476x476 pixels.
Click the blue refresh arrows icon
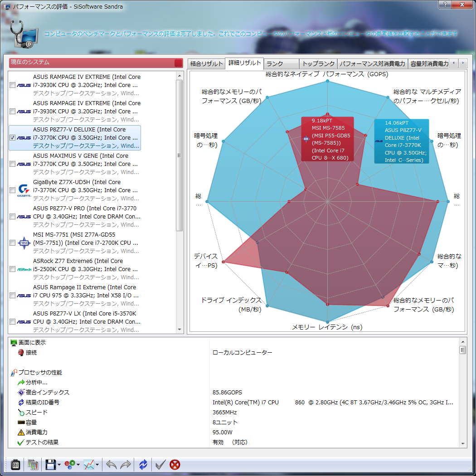(143, 465)
